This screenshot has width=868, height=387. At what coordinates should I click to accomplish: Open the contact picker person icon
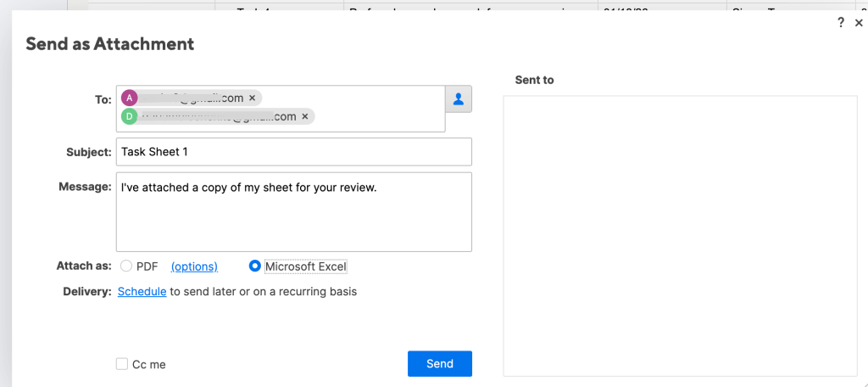(x=459, y=99)
